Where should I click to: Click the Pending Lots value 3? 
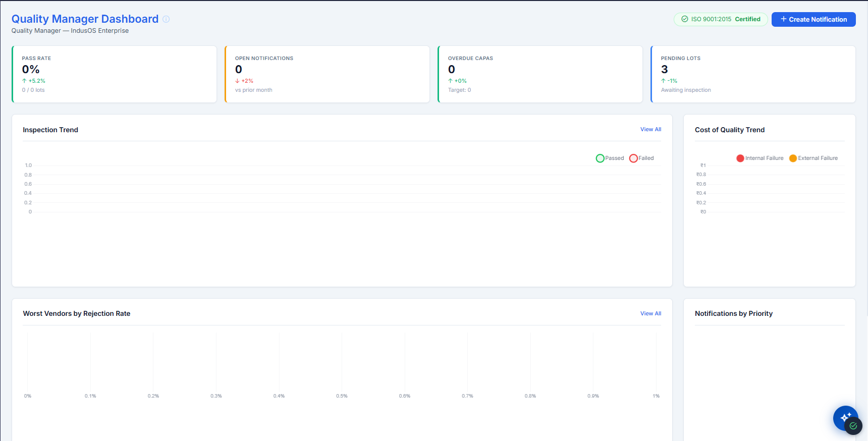click(x=664, y=69)
